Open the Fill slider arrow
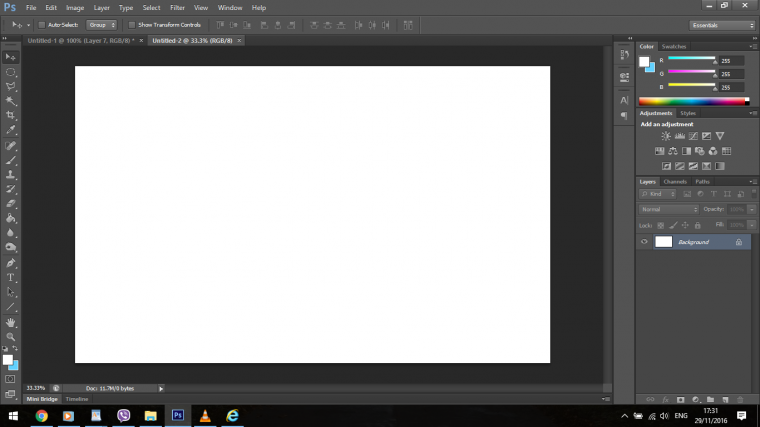Viewport: 760px width, 427px height. [752, 225]
